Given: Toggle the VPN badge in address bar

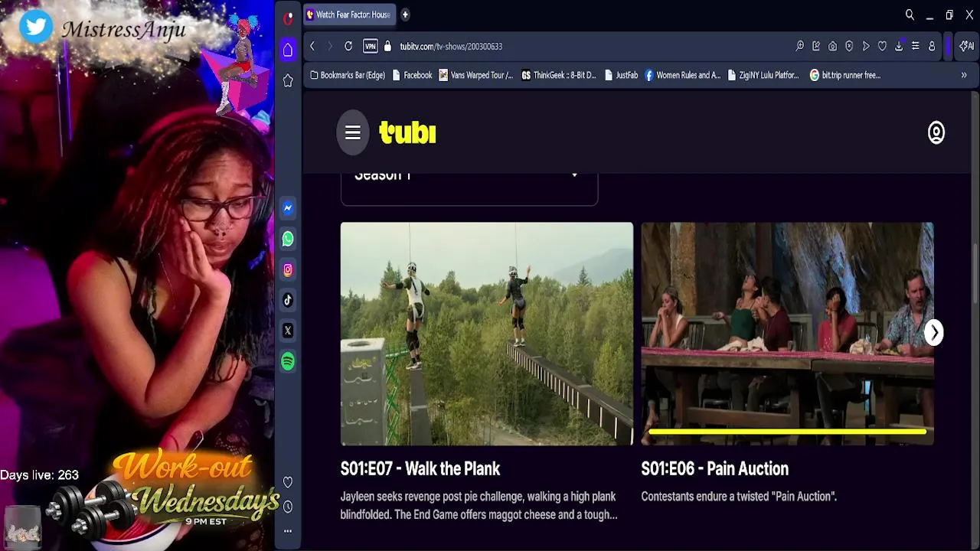Looking at the screenshot, I should click(x=371, y=46).
